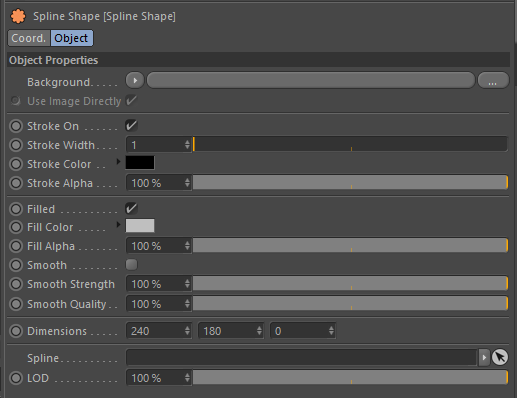
Task: Uncheck the Stroke On checkbox
Action: click(131, 126)
